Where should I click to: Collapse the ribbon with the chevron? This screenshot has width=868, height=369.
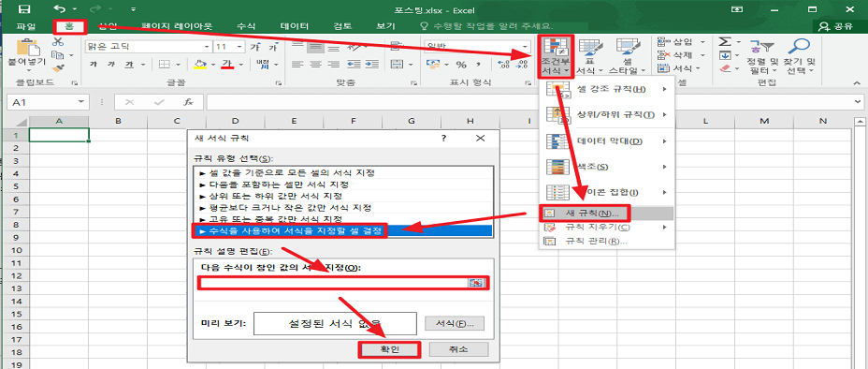pyautogui.click(x=858, y=82)
